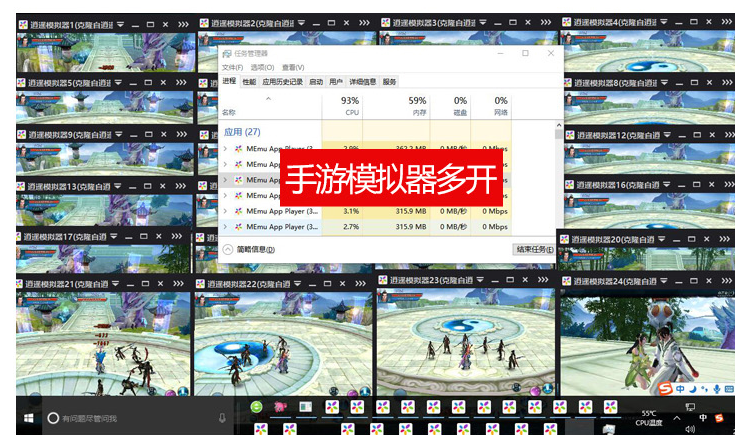
Task: Expand sidebar arrows on 逍遥模拟器23 window
Action: click(543, 280)
